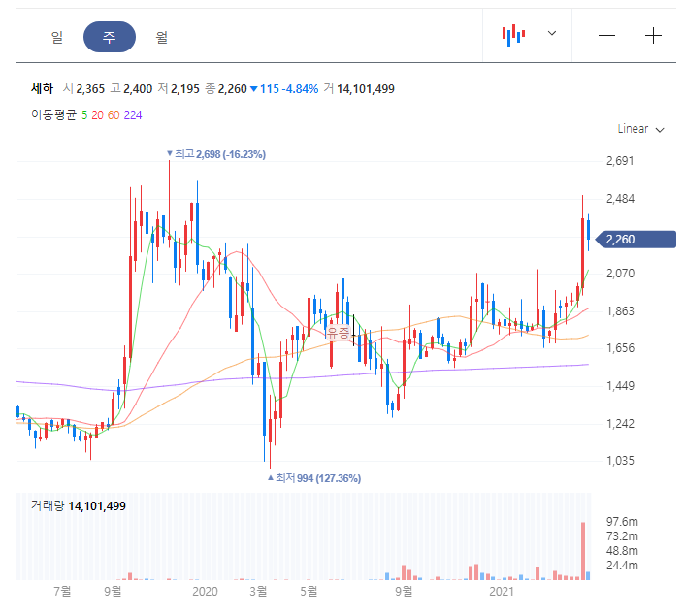Switch to the 월 (monthly) tab
684x616 pixels.
162,37
